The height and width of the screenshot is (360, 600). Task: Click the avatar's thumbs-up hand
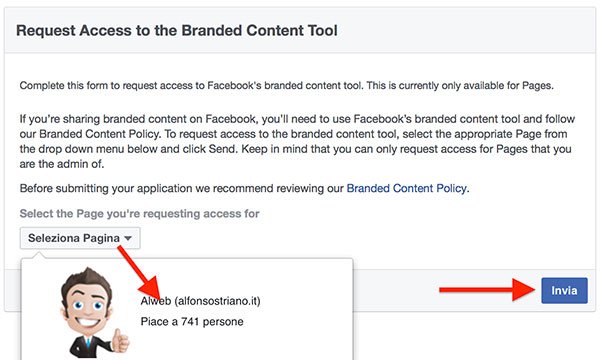[x=121, y=340]
